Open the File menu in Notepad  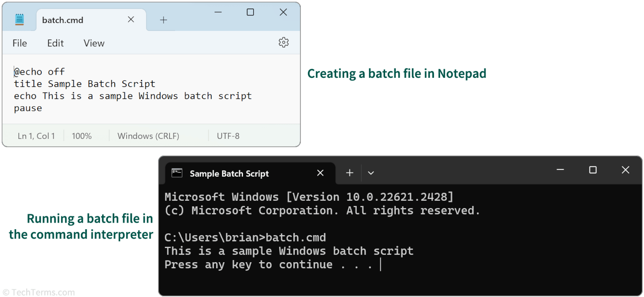[20, 43]
